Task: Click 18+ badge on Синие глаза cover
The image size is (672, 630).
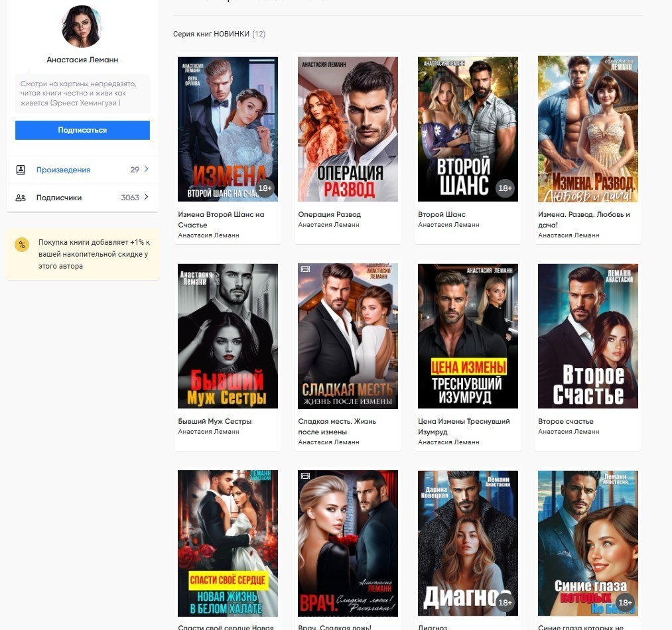Action: pos(624,603)
